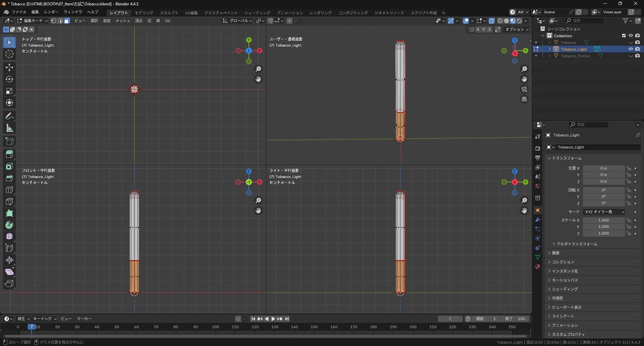This screenshot has width=644, height=346.
Task: Play the animation forward
Action: click(273, 319)
